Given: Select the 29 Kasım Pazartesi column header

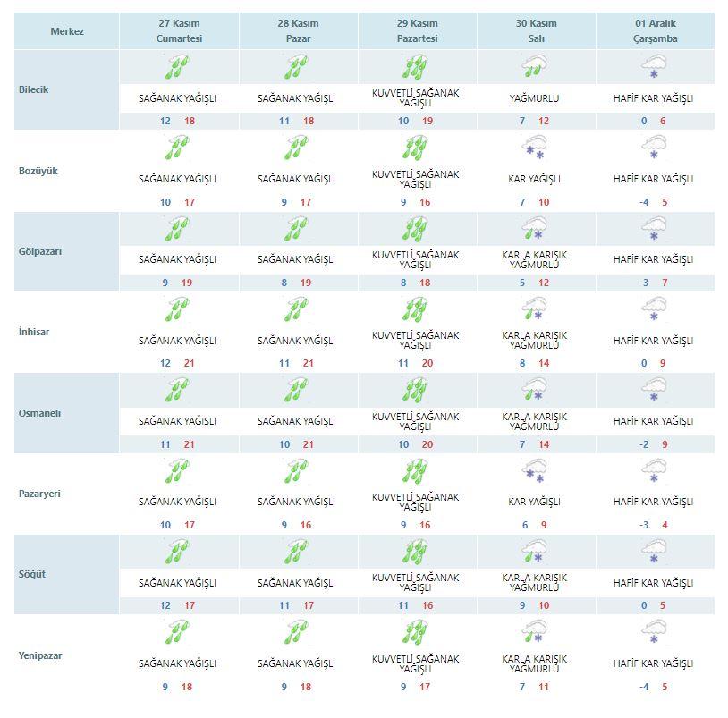Looking at the screenshot, I should pos(417,30).
